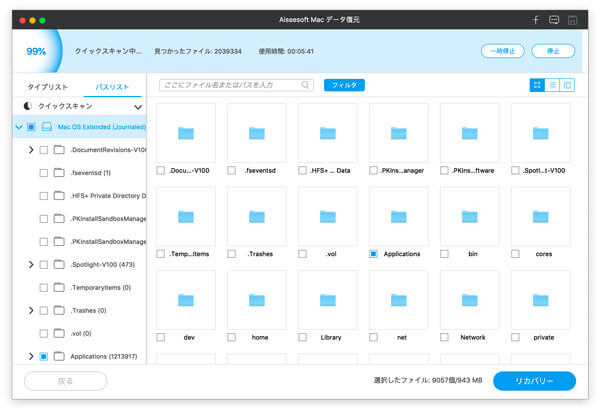Image resolution: width=600 pixels, height=413 pixels.
Task: Select the パスリスト tab
Action: 112,87
